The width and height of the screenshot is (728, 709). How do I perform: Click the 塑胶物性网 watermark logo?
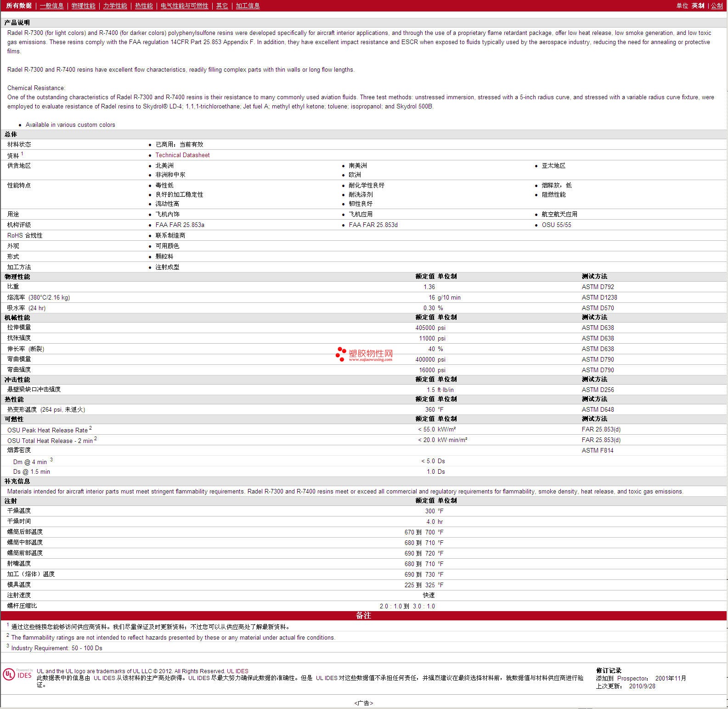coord(365,354)
